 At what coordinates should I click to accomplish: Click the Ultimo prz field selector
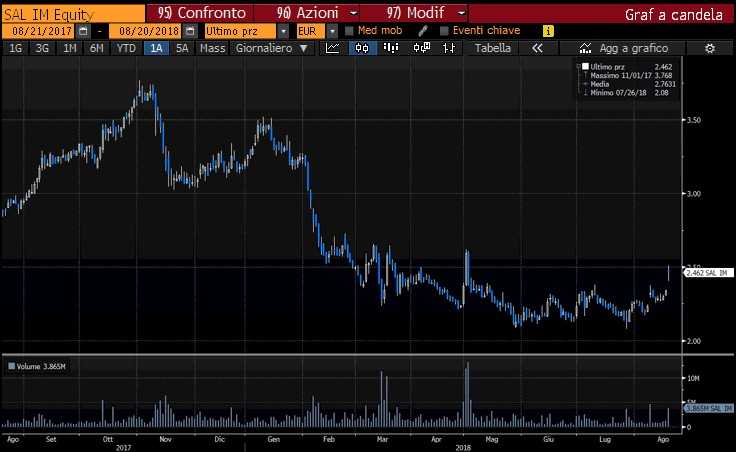click(x=241, y=31)
